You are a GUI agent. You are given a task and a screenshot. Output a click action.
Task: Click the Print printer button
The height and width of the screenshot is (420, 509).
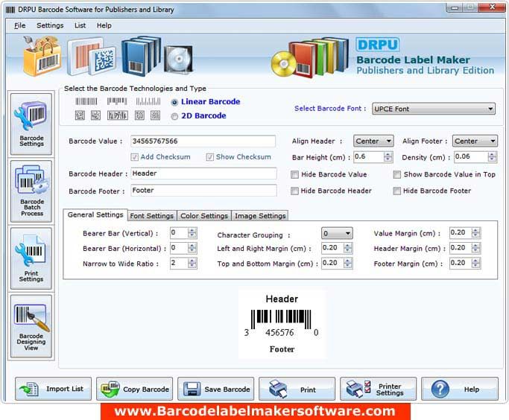(297, 389)
